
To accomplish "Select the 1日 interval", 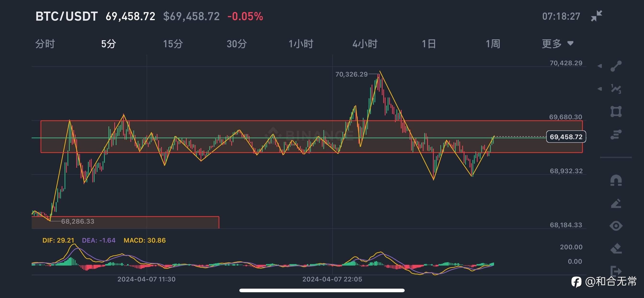I will 429,44.
